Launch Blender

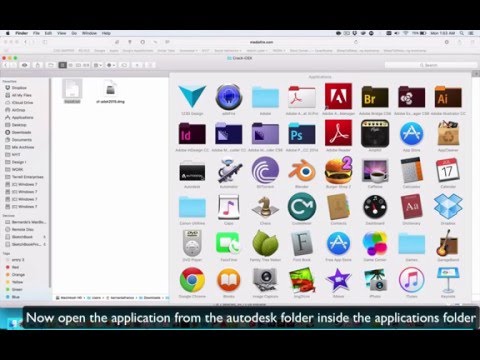pyautogui.click(x=302, y=171)
